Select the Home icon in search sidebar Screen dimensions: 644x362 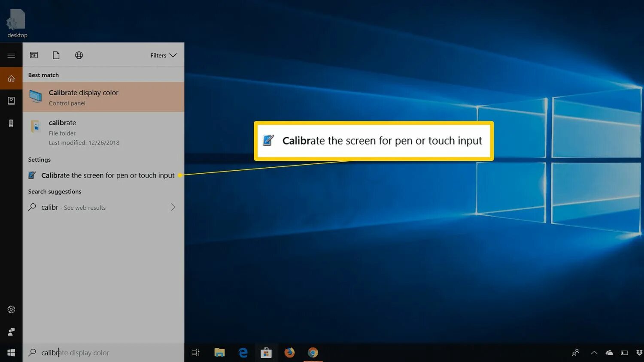11,78
